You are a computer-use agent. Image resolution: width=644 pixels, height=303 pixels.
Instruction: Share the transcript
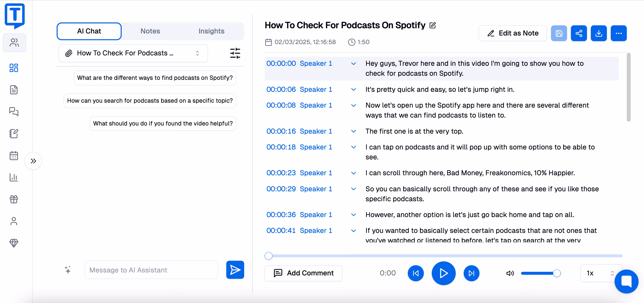coord(579,33)
